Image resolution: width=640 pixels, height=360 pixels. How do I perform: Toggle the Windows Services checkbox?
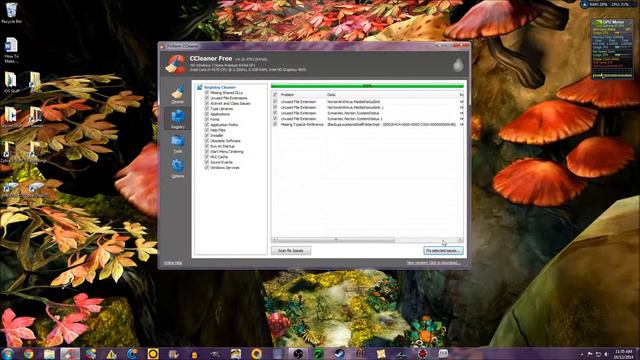click(x=207, y=167)
